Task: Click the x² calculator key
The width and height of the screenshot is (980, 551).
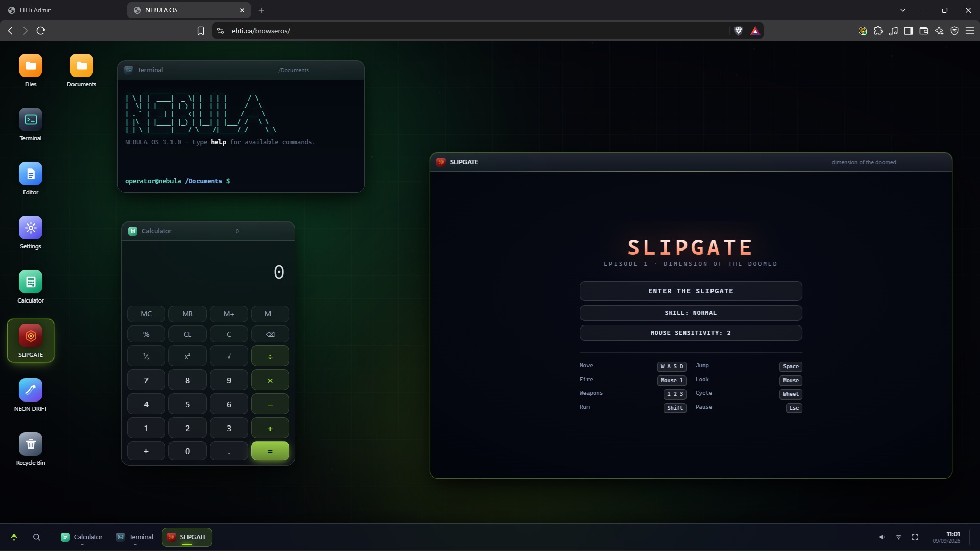Action: 187,356
